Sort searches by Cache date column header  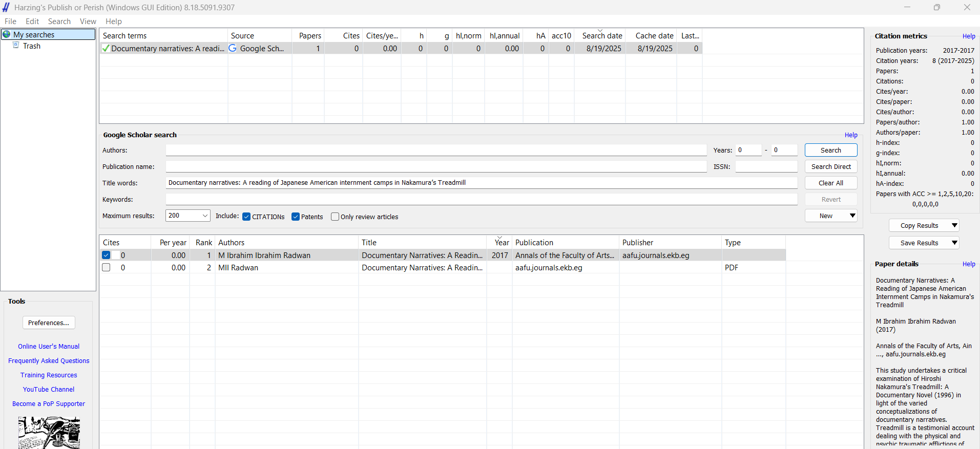click(x=651, y=35)
